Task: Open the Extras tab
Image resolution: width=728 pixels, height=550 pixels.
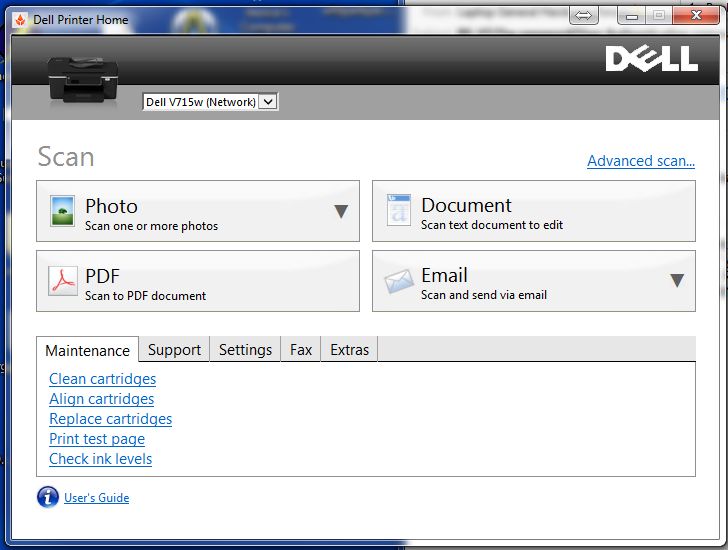Action: point(349,349)
